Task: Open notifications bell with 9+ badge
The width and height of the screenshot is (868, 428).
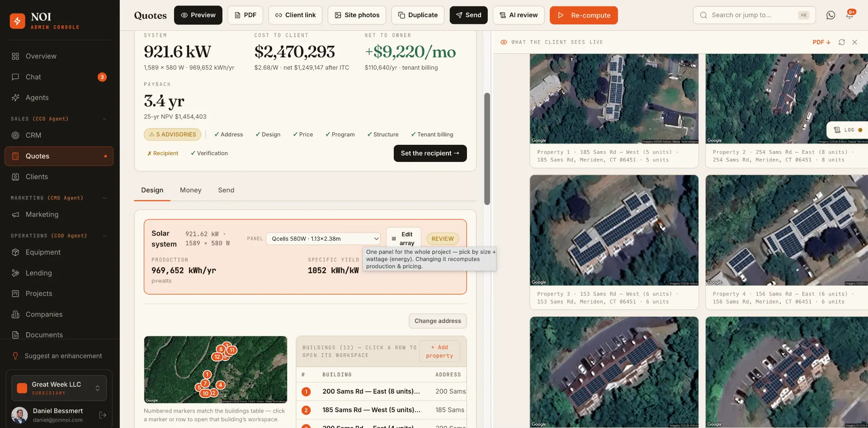Action: point(849,15)
